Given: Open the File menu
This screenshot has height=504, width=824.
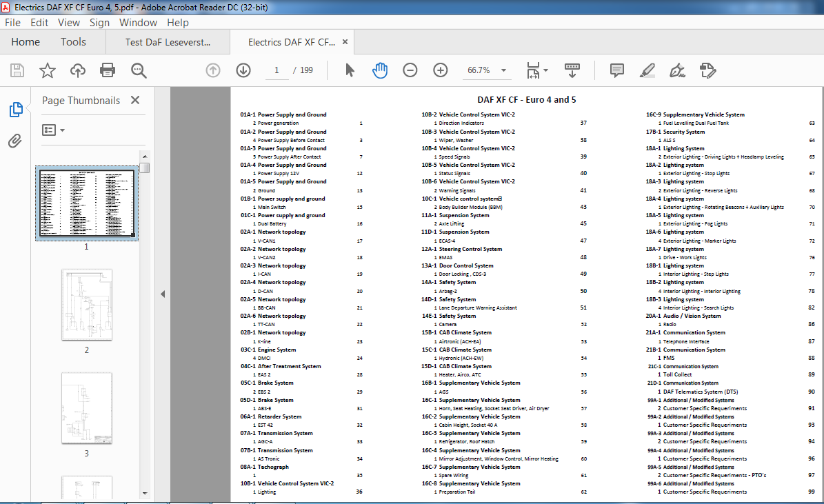Looking at the screenshot, I should 12,23.
